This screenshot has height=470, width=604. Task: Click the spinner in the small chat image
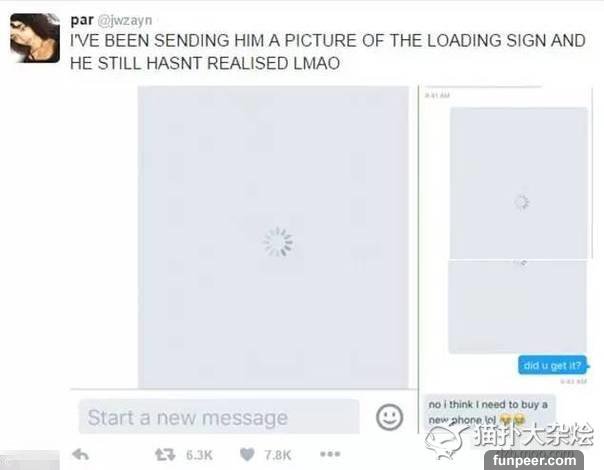coord(522,202)
